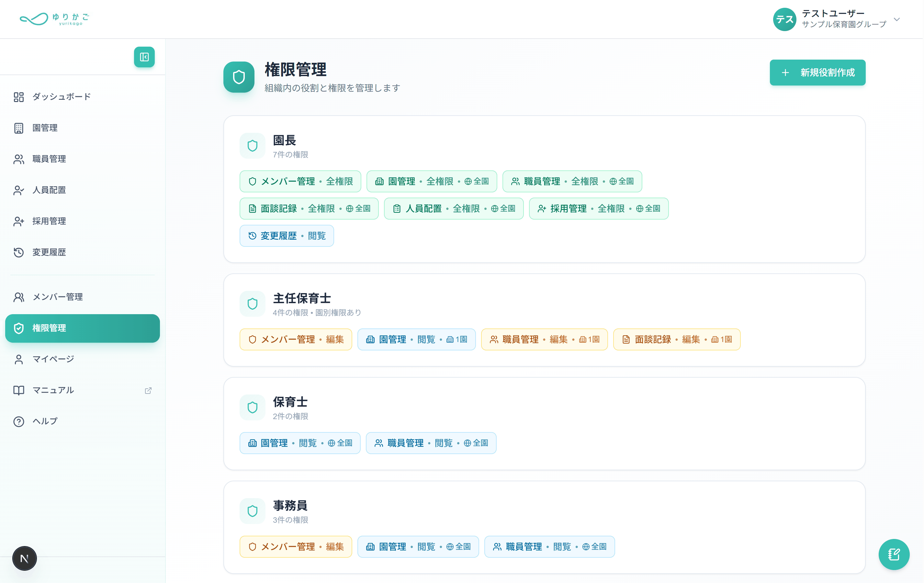Click the ゆりかご yurikago logo
This screenshot has width=924, height=583.
tap(54, 19)
